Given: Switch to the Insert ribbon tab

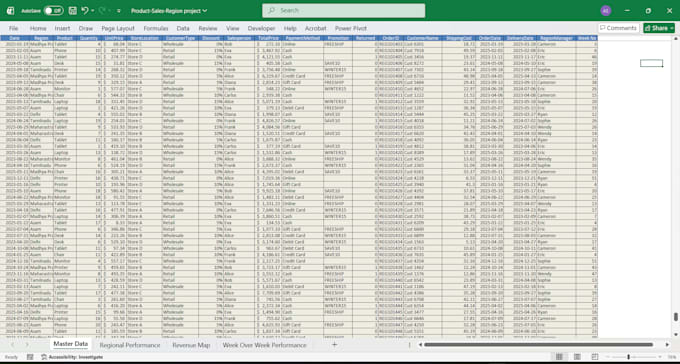Looking at the screenshot, I should tap(62, 28).
